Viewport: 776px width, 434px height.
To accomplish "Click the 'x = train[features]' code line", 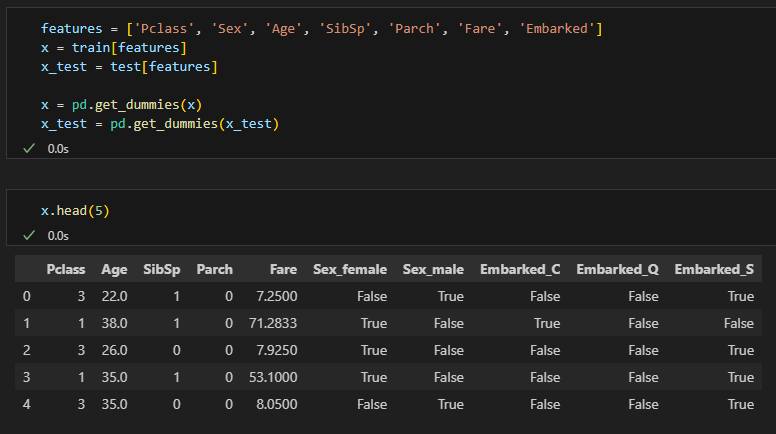I will (113, 48).
